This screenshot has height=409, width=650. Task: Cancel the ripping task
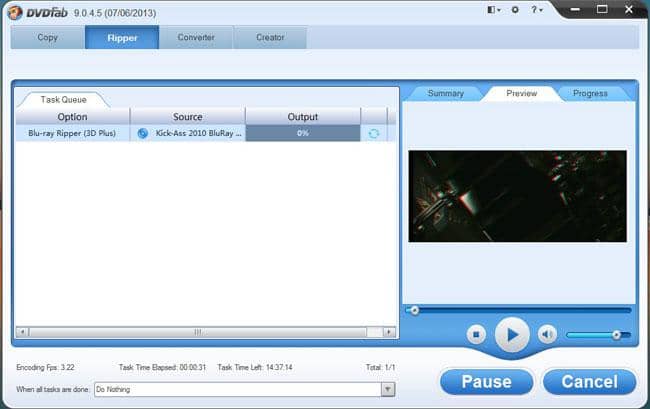click(x=589, y=382)
